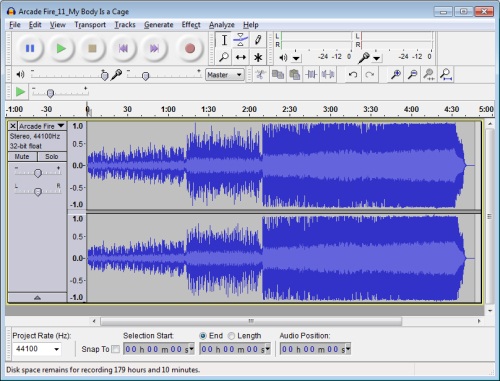Select the Selection (I-beam) tool
The height and width of the screenshot is (381, 500).
pos(224,40)
